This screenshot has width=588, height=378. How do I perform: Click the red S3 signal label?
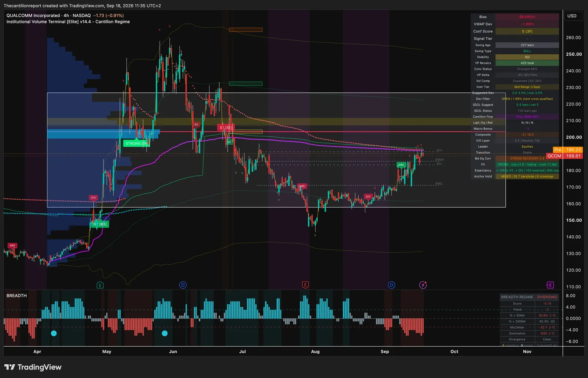pyautogui.click(x=196, y=125)
